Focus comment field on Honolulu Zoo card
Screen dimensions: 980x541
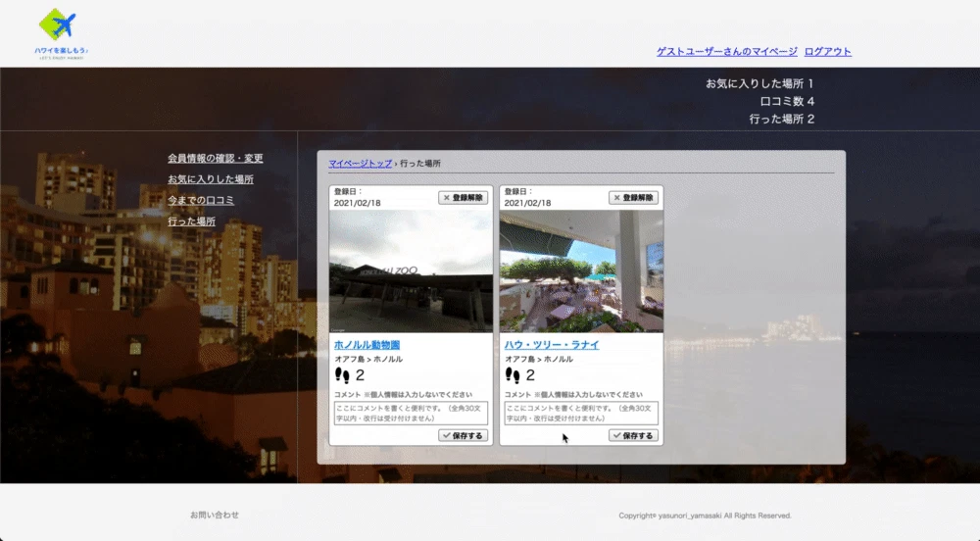[411, 413]
